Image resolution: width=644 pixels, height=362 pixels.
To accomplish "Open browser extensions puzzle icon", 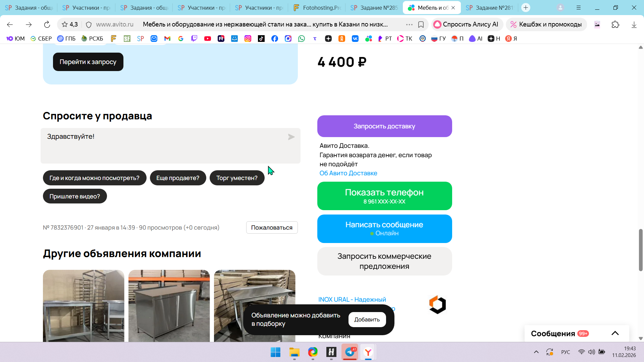I will (615, 24).
